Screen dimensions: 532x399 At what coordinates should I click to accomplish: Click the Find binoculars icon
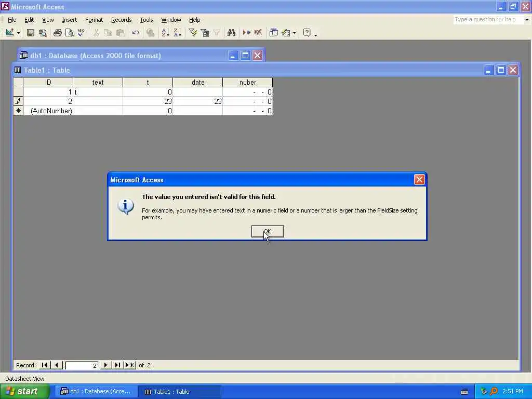pos(231,33)
